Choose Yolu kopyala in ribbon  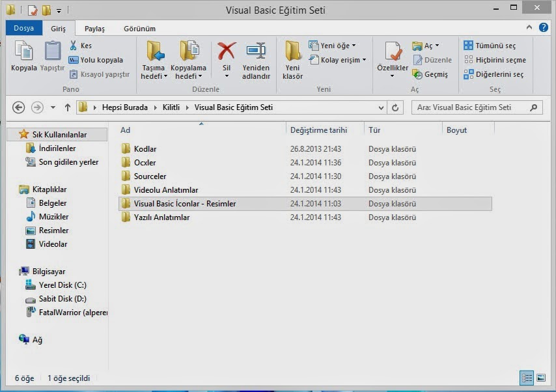coord(96,60)
